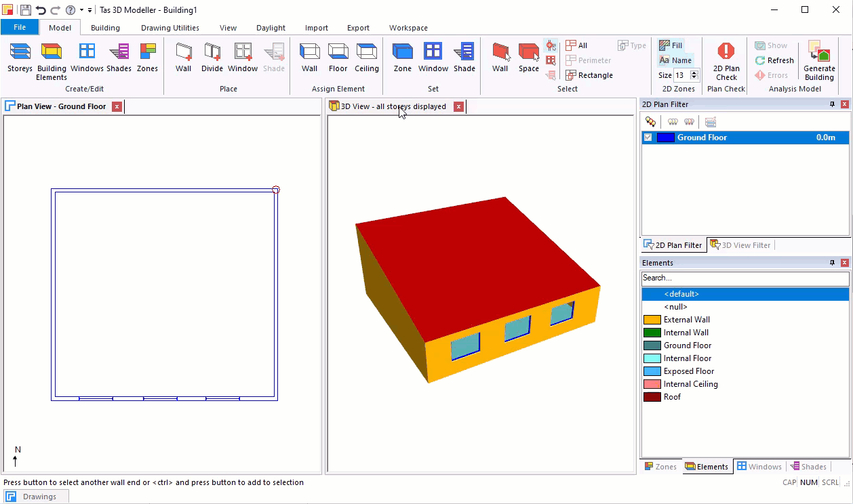The image size is (853, 504).
Task: Close the 3D View tab
Action: tap(458, 106)
